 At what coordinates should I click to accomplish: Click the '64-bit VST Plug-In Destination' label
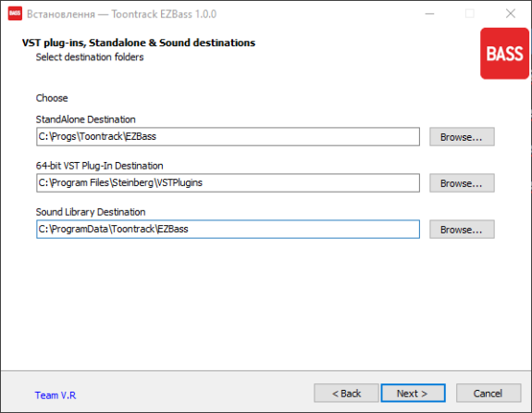tap(99, 166)
